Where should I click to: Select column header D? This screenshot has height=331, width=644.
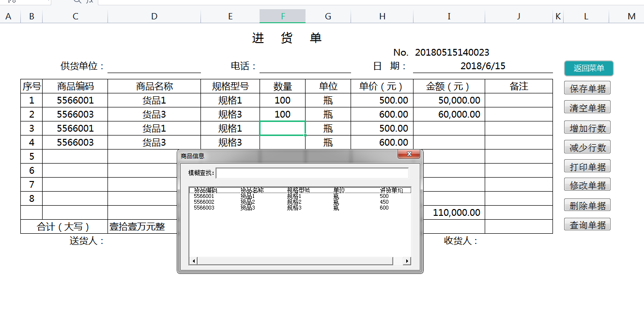[154, 16]
